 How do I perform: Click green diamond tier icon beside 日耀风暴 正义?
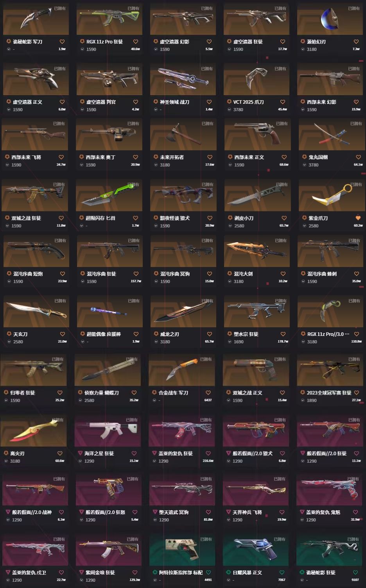click(x=229, y=572)
